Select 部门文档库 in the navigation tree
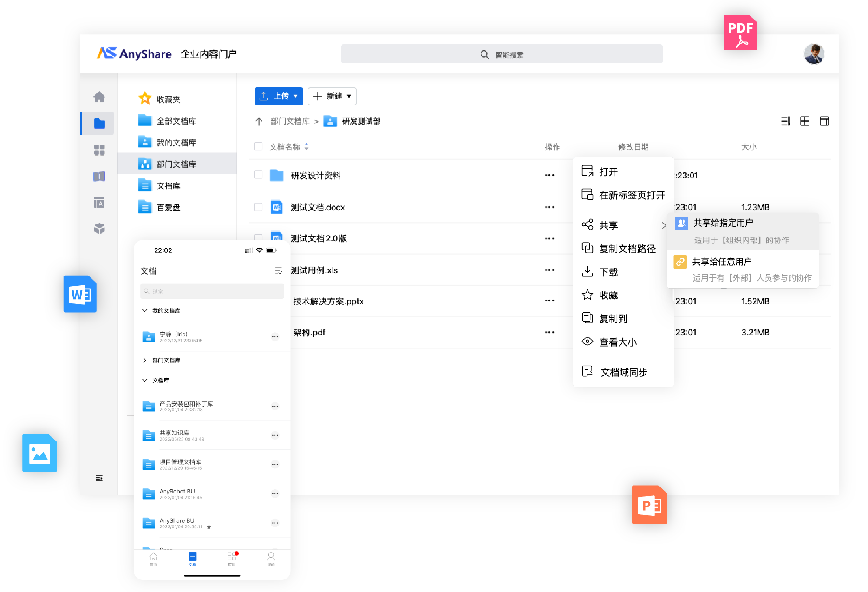 177,164
